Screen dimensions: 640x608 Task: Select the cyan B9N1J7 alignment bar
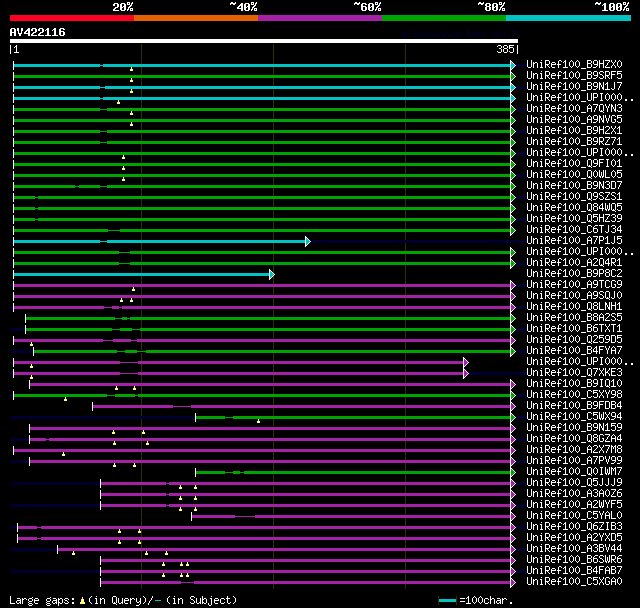(x=262, y=87)
